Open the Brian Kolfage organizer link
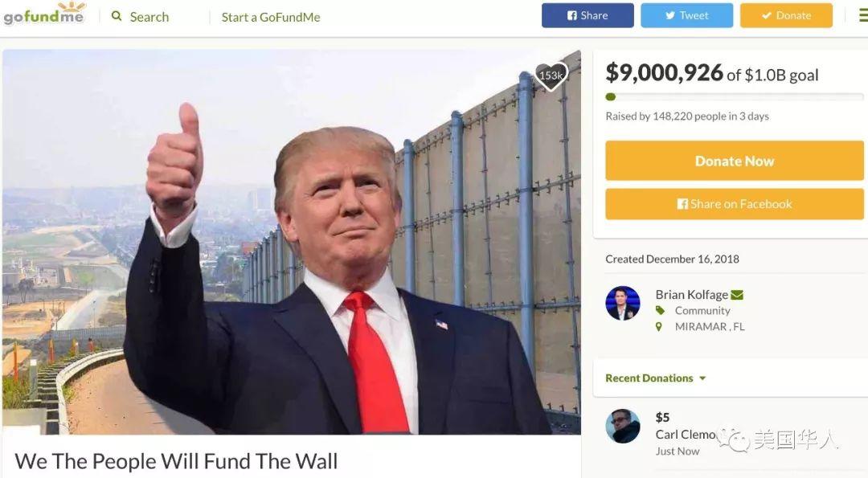 pyautogui.click(x=691, y=294)
